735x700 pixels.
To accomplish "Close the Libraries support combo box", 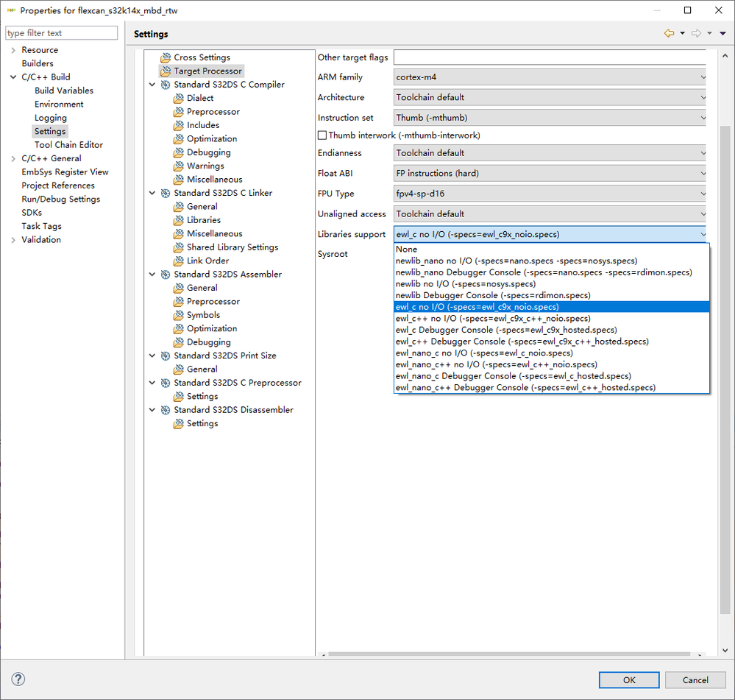I will (550, 234).
